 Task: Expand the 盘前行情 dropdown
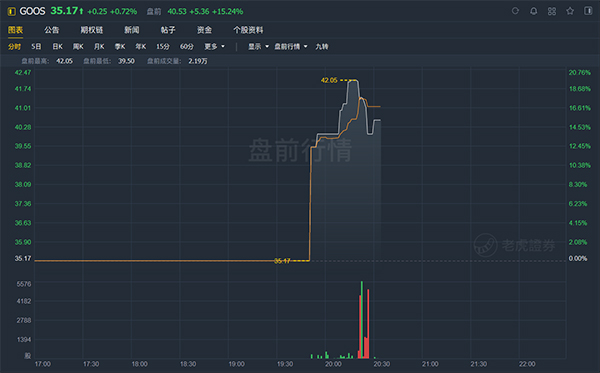291,47
